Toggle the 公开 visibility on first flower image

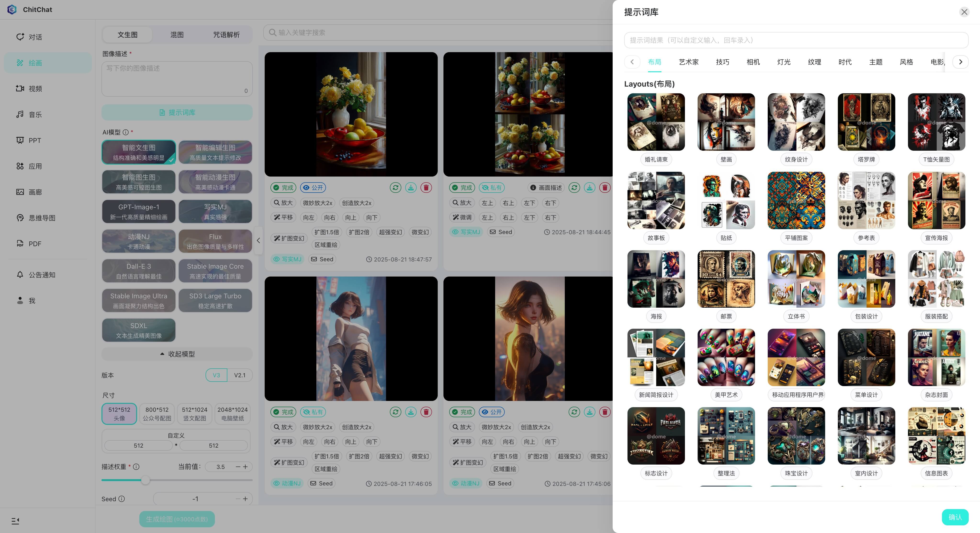[313, 187]
